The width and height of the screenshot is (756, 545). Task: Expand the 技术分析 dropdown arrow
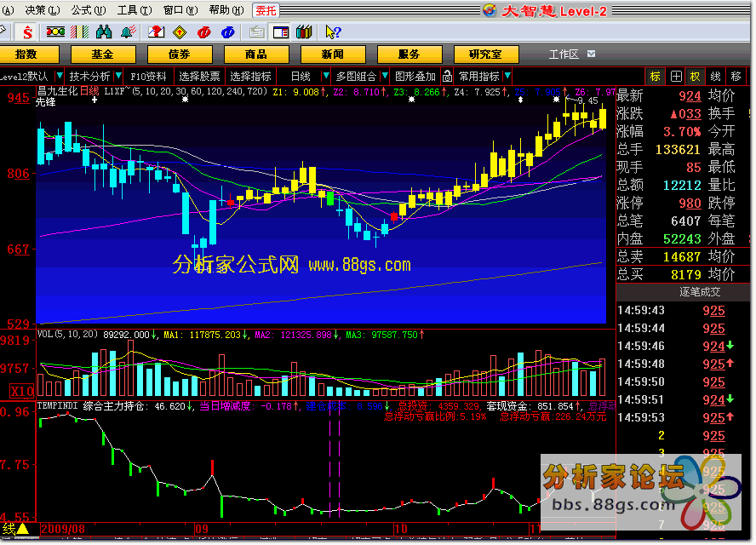118,76
